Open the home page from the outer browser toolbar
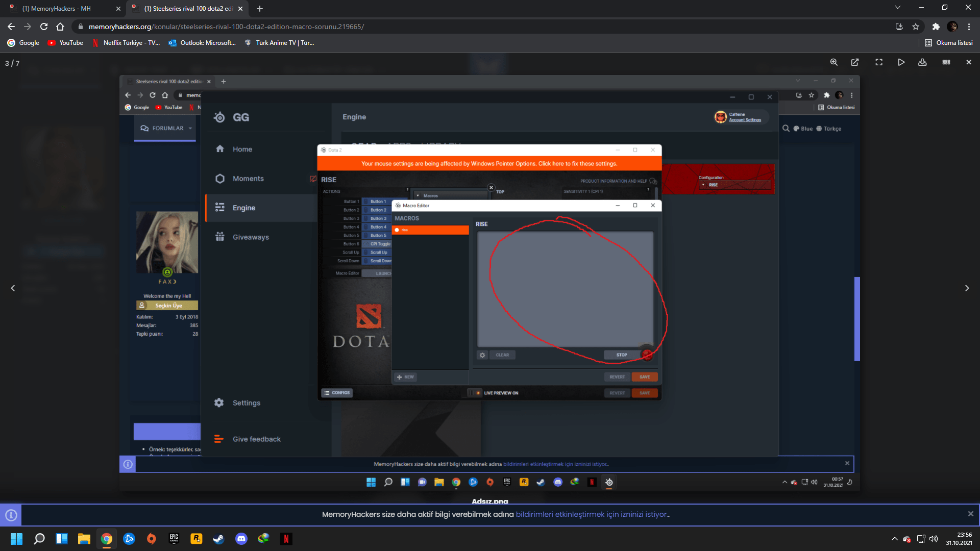Image resolution: width=980 pixels, height=551 pixels. point(60,27)
